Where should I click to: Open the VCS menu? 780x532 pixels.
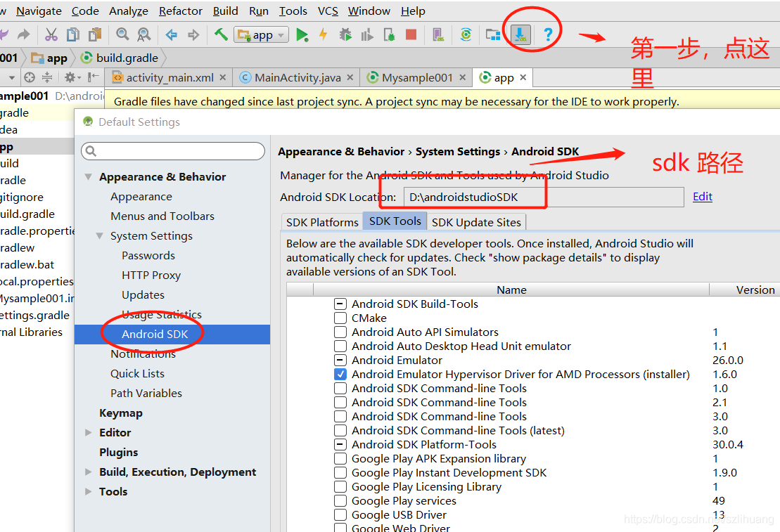click(328, 11)
